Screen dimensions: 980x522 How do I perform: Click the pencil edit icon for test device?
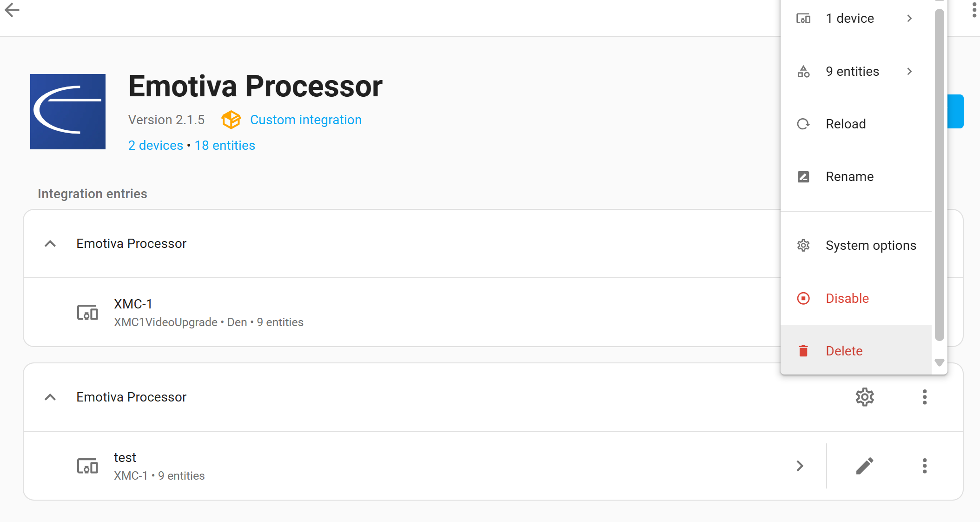pos(864,466)
